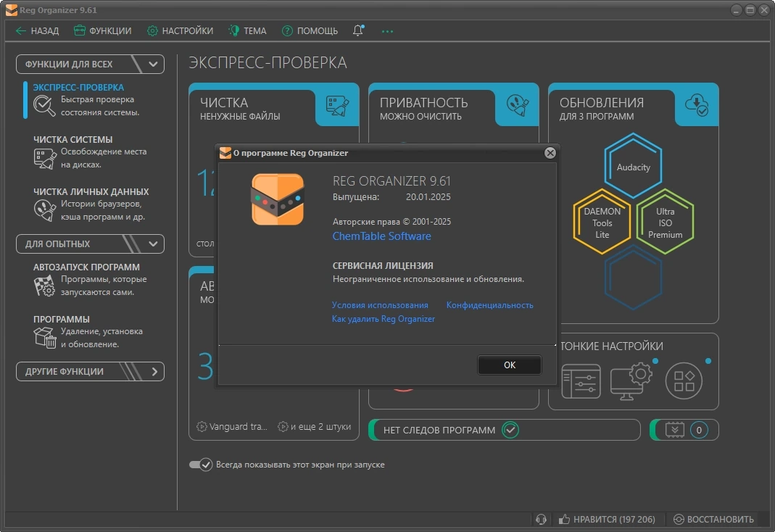775x532 pixels.
Task: Click the thumbs-up like icon
Action: pyautogui.click(x=564, y=519)
